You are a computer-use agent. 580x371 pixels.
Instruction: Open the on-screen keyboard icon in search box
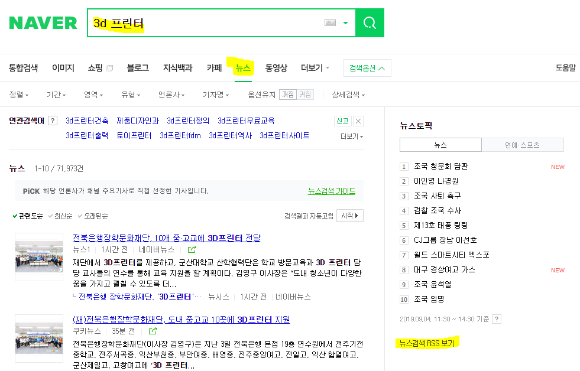pos(330,23)
